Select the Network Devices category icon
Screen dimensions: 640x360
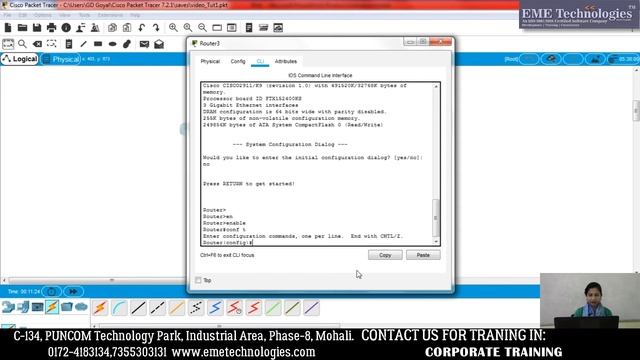coord(8,307)
